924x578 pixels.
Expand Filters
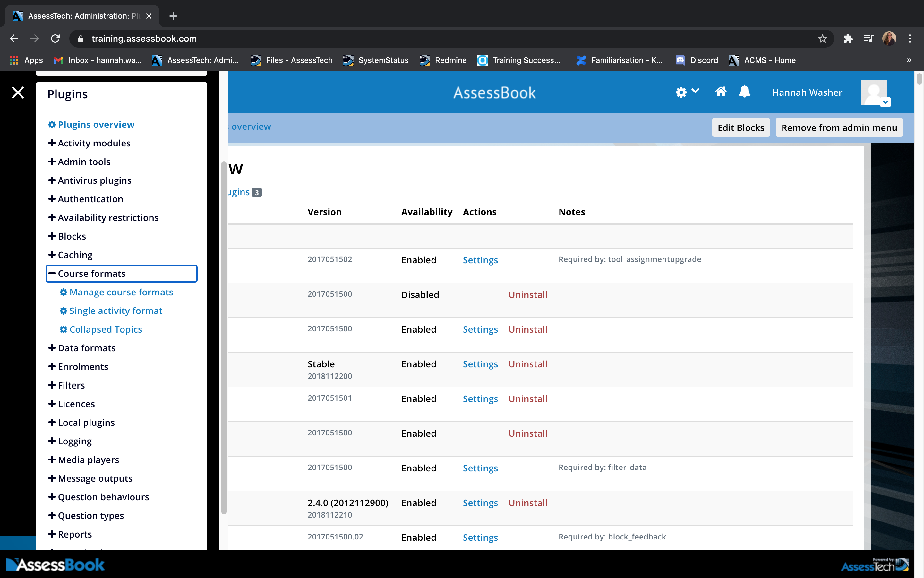(66, 385)
